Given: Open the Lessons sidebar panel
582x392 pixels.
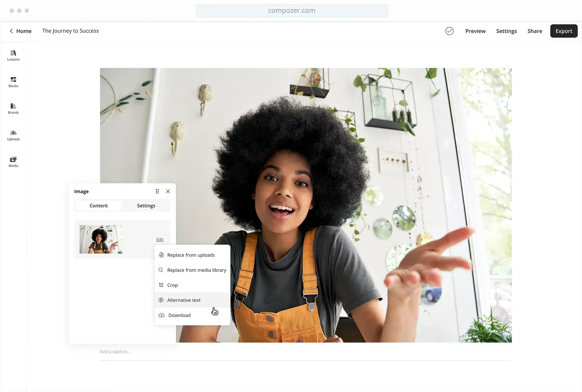Looking at the screenshot, I should pos(13,55).
